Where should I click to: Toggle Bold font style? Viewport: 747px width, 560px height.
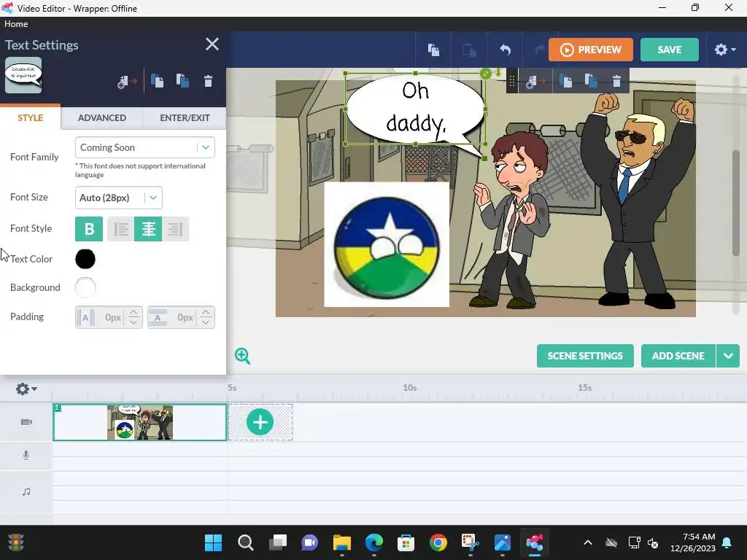[89, 229]
